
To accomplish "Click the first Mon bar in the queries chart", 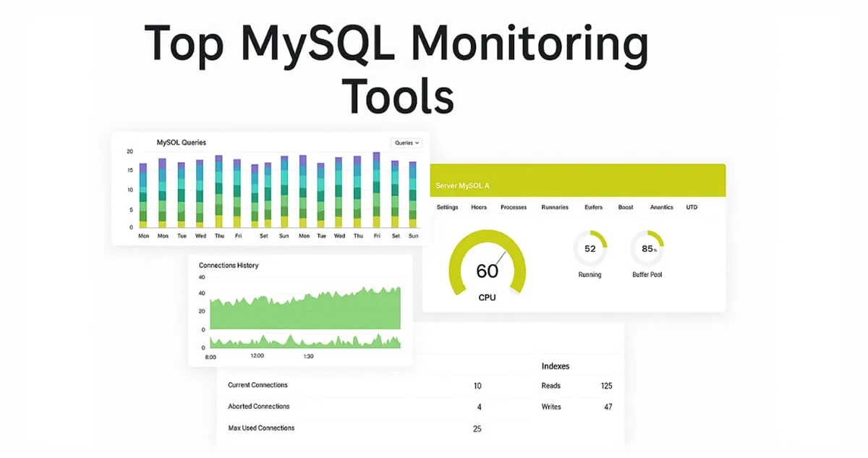I will tap(143, 192).
